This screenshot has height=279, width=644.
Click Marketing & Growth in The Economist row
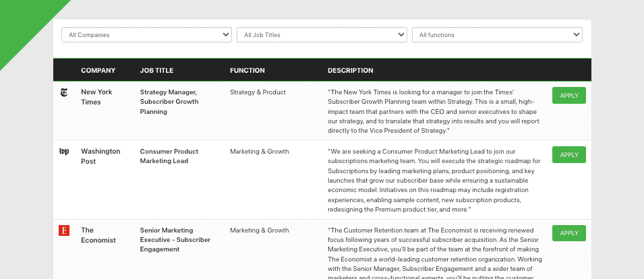click(259, 230)
